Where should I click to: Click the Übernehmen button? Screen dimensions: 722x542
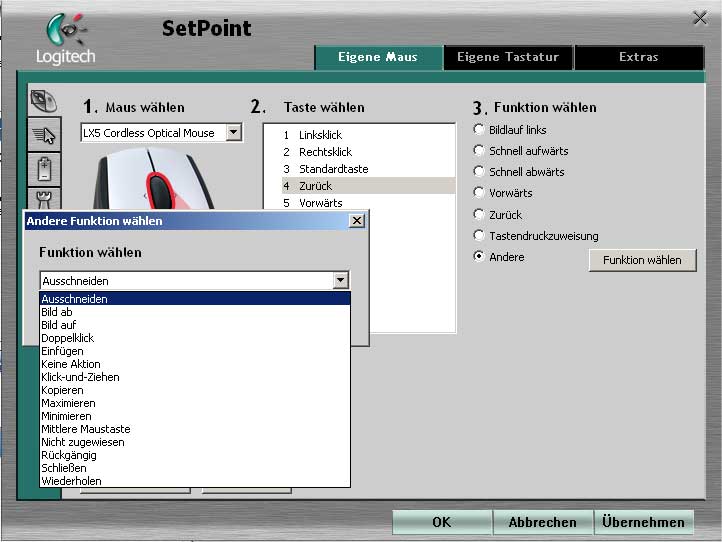[x=644, y=522]
